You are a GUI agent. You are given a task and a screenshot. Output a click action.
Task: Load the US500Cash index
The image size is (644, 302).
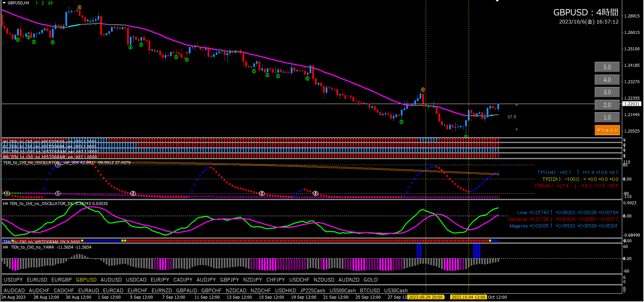[x=343, y=291]
